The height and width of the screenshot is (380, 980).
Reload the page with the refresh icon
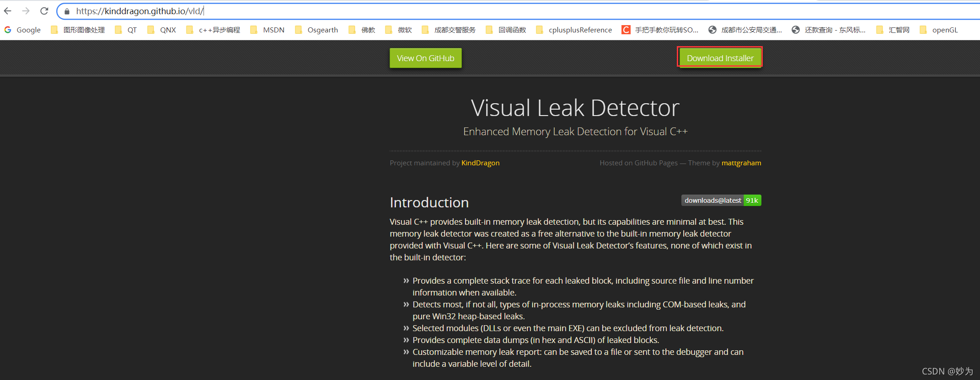pos(44,11)
